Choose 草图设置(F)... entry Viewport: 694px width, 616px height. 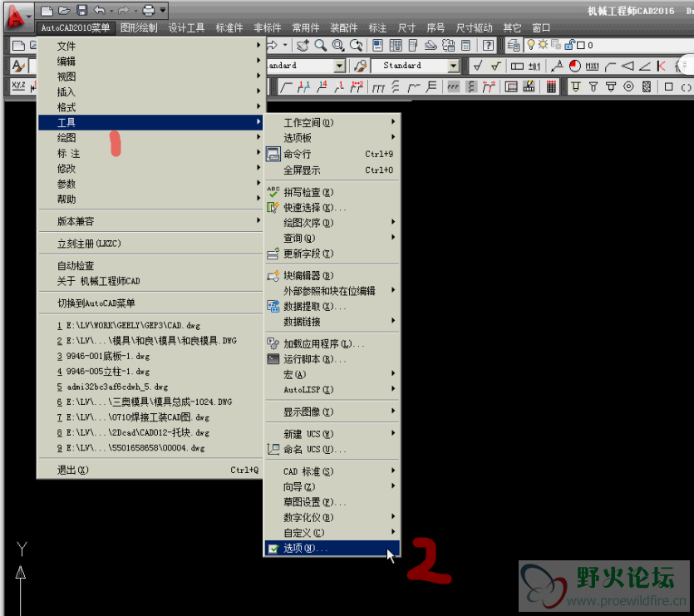point(332,502)
